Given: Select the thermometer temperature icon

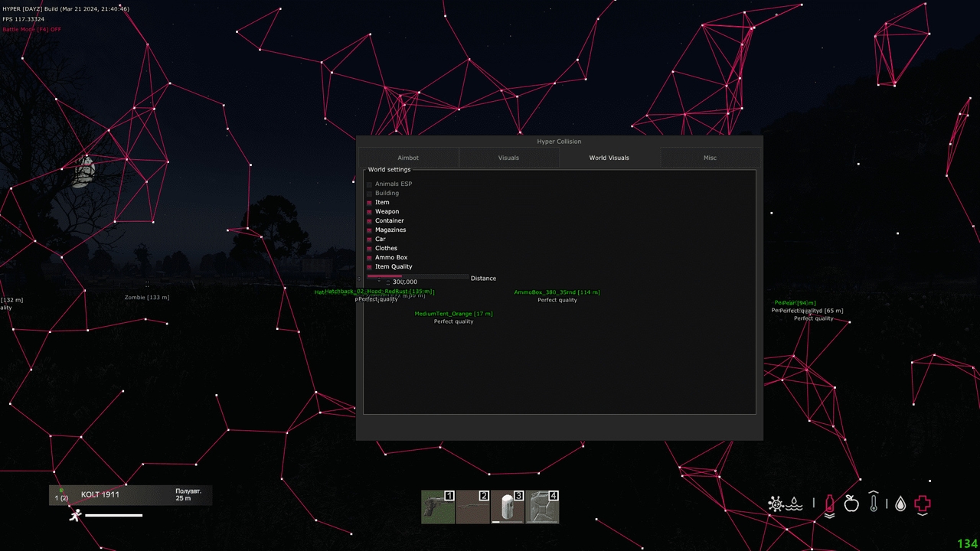Looking at the screenshot, I should [873, 504].
